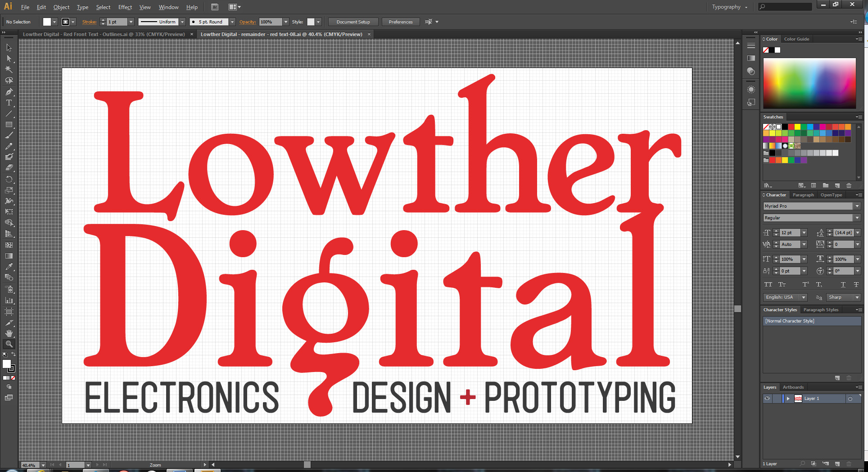Open the Window menu
Viewport: 868px width, 472px height.
(168, 7)
